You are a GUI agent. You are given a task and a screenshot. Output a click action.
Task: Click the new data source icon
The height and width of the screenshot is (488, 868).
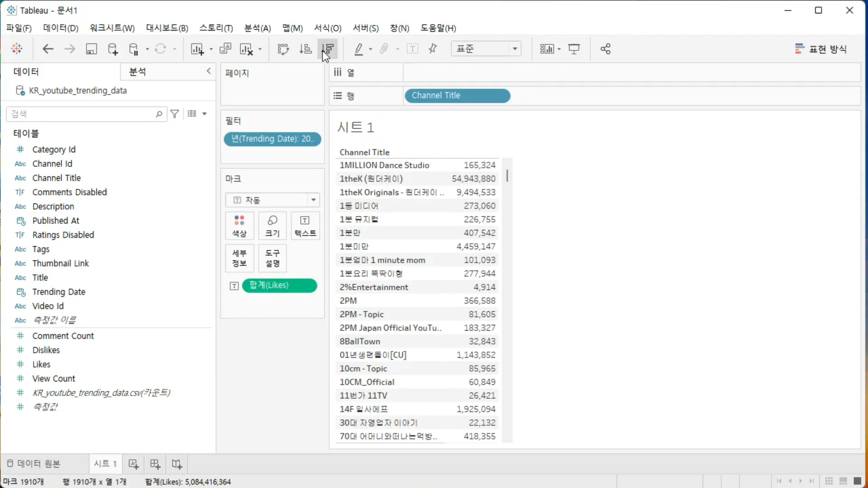click(x=113, y=49)
